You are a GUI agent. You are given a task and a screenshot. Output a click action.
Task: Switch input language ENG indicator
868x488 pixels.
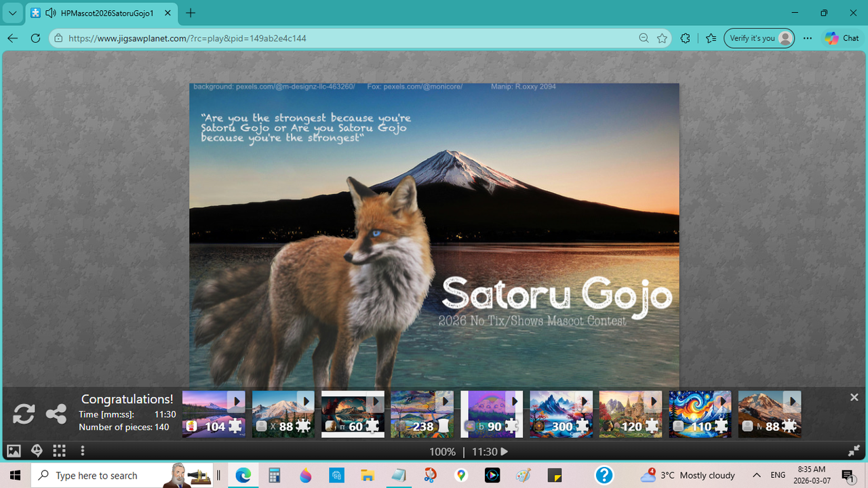tap(778, 475)
